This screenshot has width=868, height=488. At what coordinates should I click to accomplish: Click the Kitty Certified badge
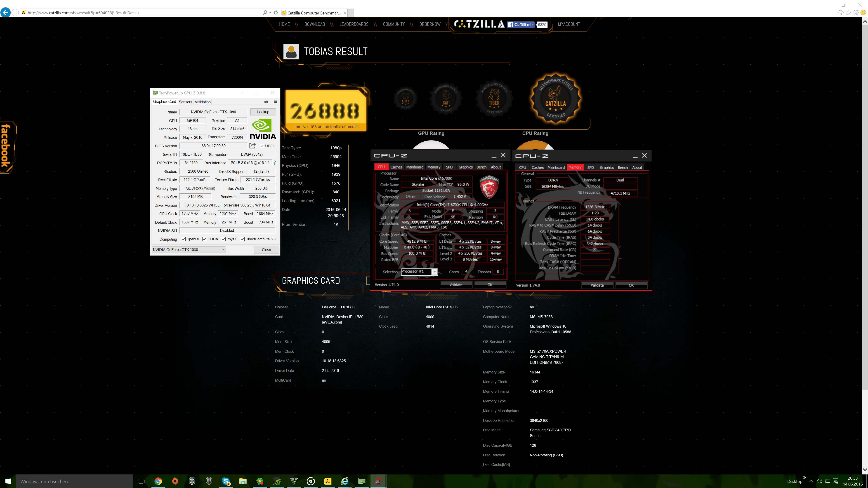coord(405,99)
